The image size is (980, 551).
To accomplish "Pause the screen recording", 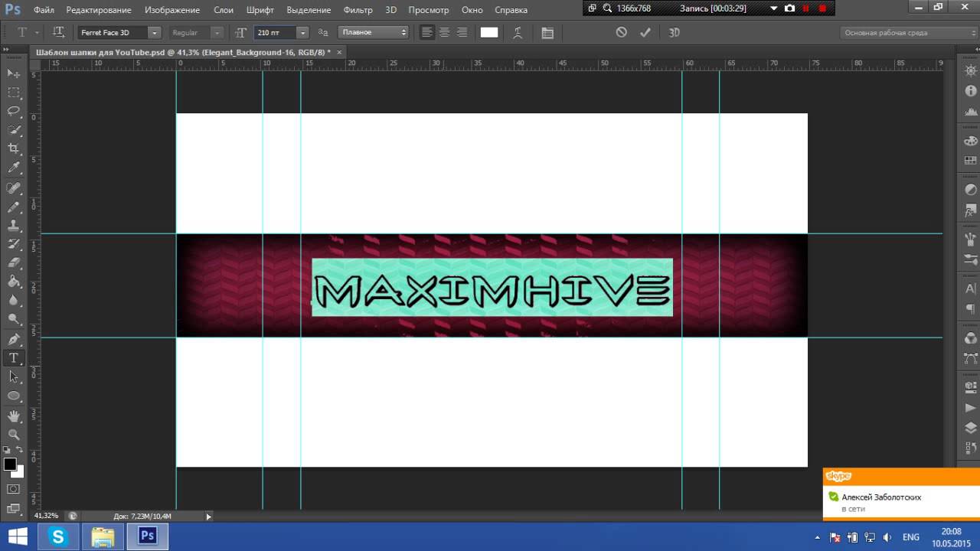I will [x=805, y=8].
